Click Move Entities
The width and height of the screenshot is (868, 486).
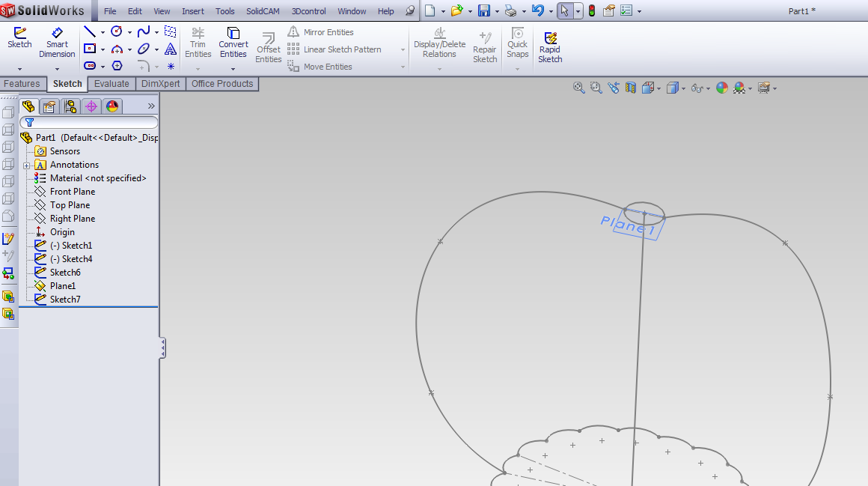(x=320, y=67)
